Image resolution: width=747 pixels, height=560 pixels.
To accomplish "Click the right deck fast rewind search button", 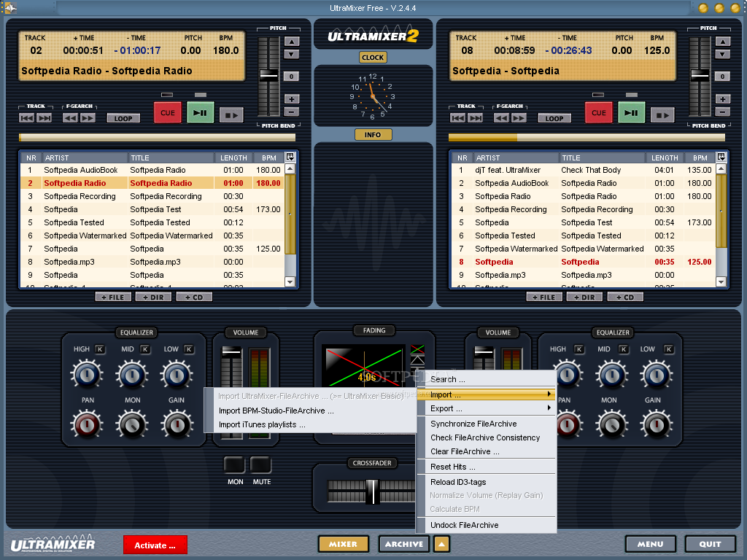I will click(x=501, y=117).
